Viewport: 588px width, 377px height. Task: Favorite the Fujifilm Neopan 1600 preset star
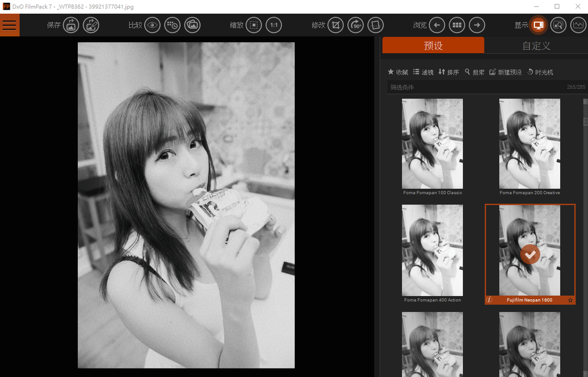570,300
